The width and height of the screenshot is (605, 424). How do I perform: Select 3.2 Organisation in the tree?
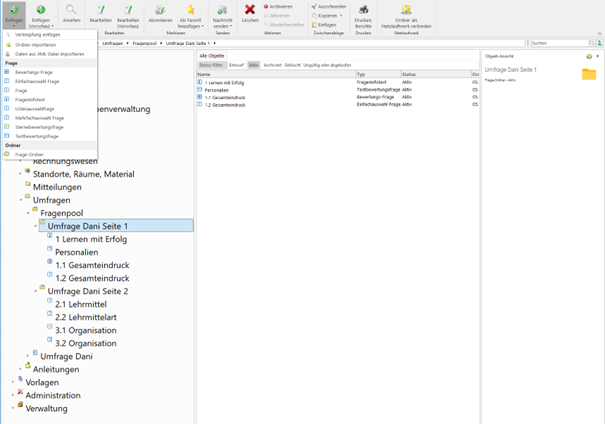pos(86,343)
